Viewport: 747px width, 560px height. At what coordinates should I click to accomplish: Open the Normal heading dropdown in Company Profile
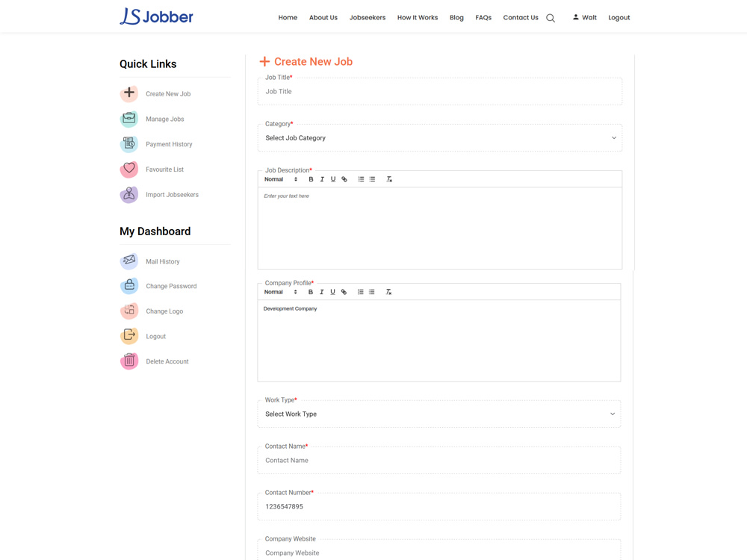click(281, 292)
